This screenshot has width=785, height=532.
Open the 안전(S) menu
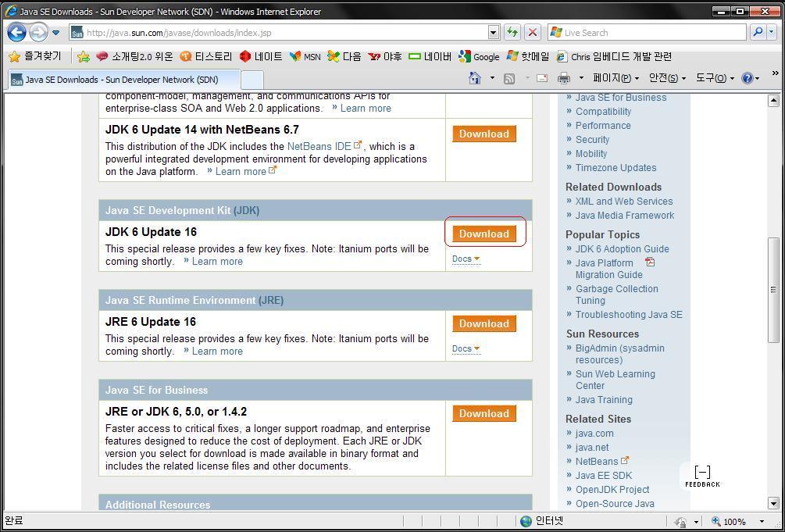667,78
